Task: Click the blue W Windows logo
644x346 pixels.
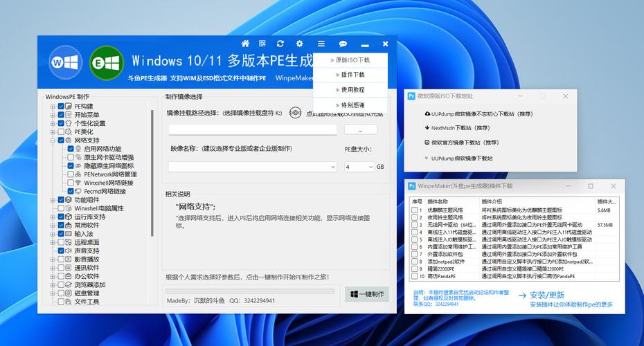Action: click(x=65, y=62)
